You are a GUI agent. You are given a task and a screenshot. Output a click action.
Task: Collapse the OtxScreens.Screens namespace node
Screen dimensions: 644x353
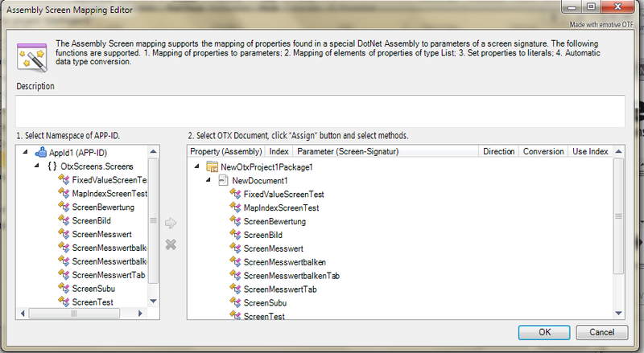pos(39,166)
